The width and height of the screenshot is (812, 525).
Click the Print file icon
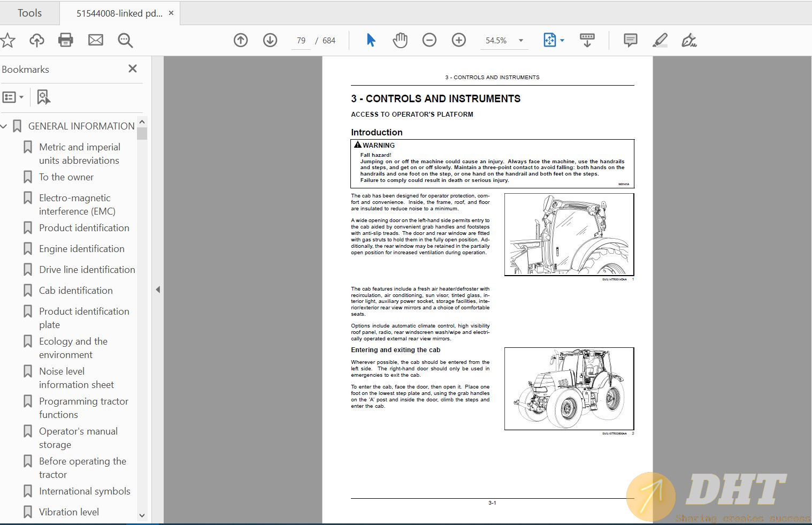65,40
